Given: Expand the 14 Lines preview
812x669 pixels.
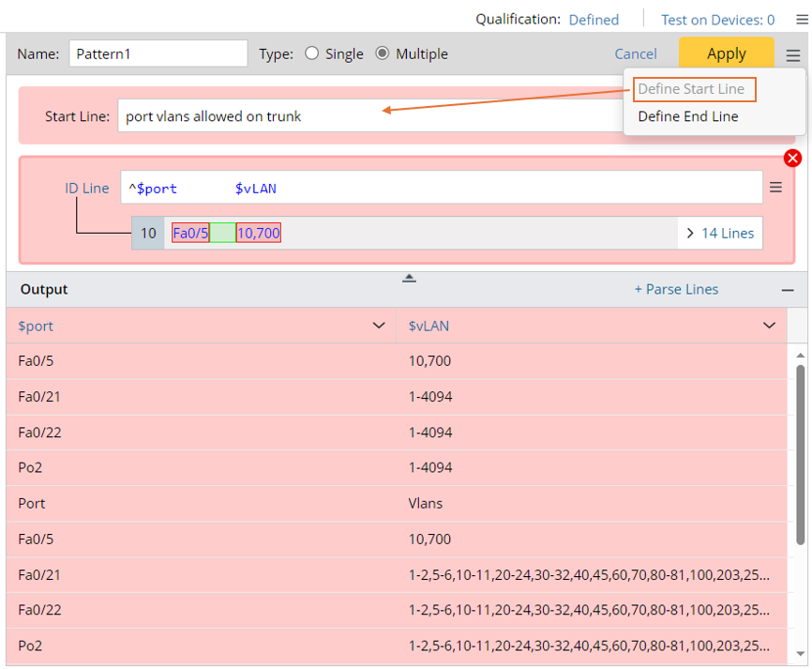Looking at the screenshot, I should coord(719,233).
